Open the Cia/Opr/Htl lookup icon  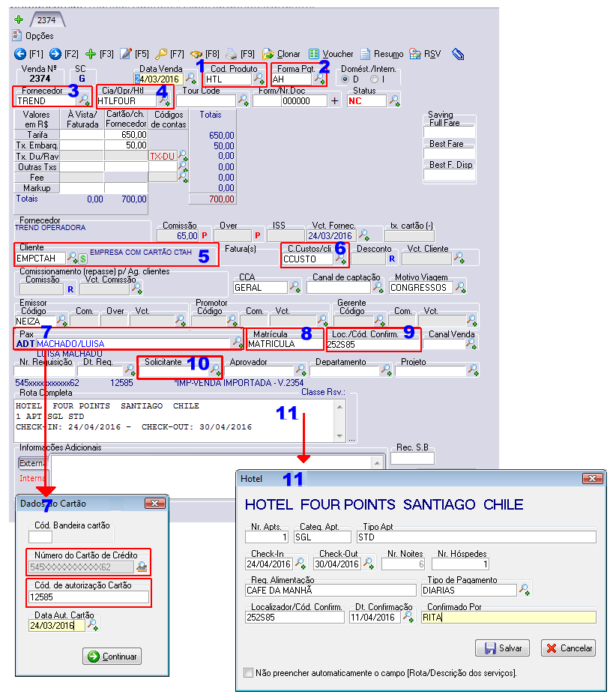(164, 100)
